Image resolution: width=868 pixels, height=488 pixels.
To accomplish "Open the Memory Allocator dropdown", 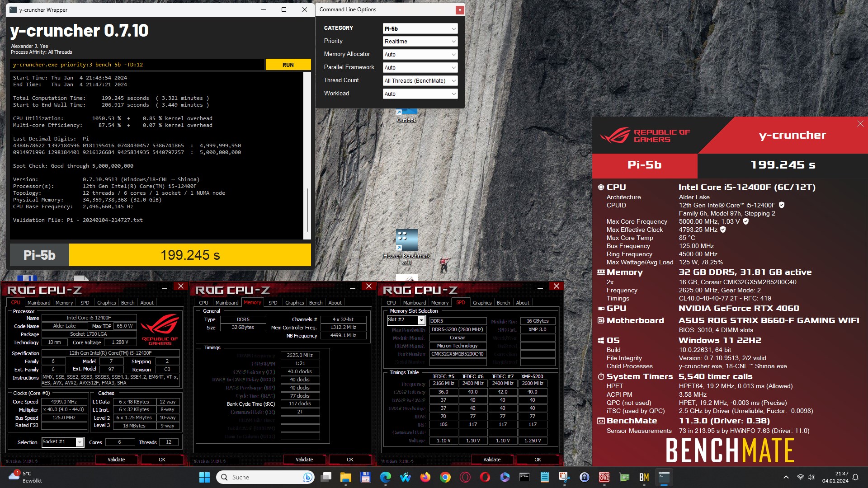I will pyautogui.click(x=420, y=55).
